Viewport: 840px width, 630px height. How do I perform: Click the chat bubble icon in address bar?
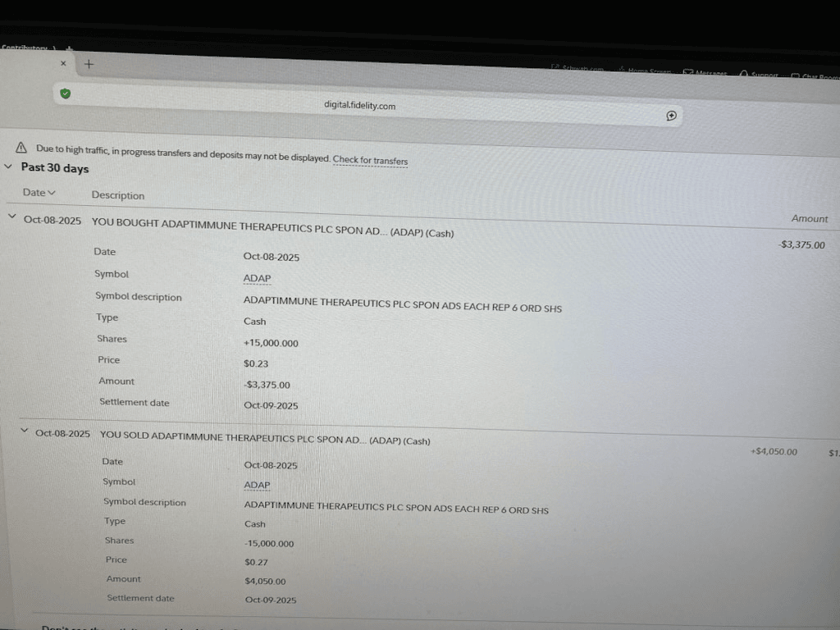671,116
